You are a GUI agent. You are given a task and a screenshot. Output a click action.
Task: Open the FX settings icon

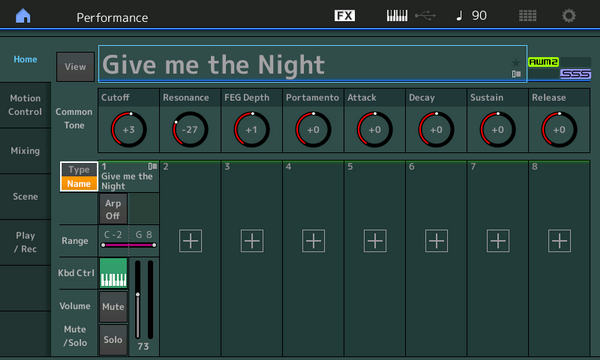point(344,16)
